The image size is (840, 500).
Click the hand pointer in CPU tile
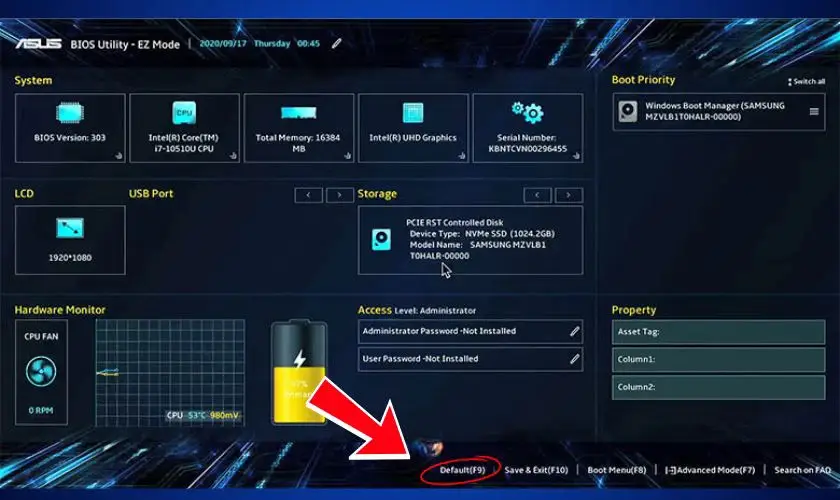(x=233, y=156)
